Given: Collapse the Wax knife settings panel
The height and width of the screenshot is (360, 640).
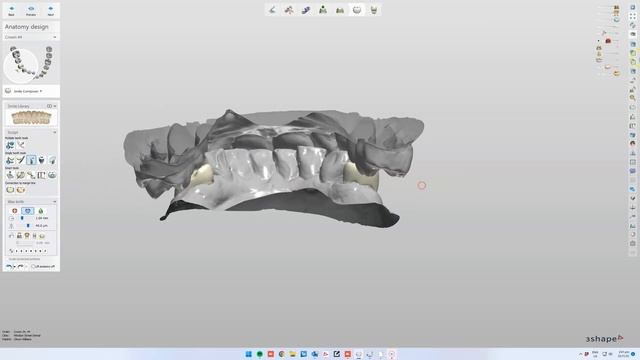Looking at the screenshot, I should (55, 202).
